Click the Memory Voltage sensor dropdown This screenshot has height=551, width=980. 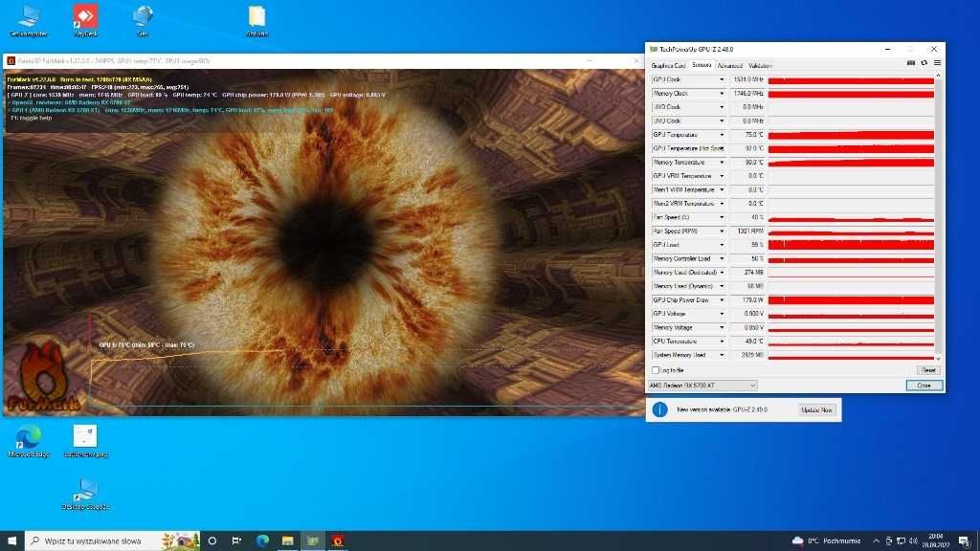[722, 327]
